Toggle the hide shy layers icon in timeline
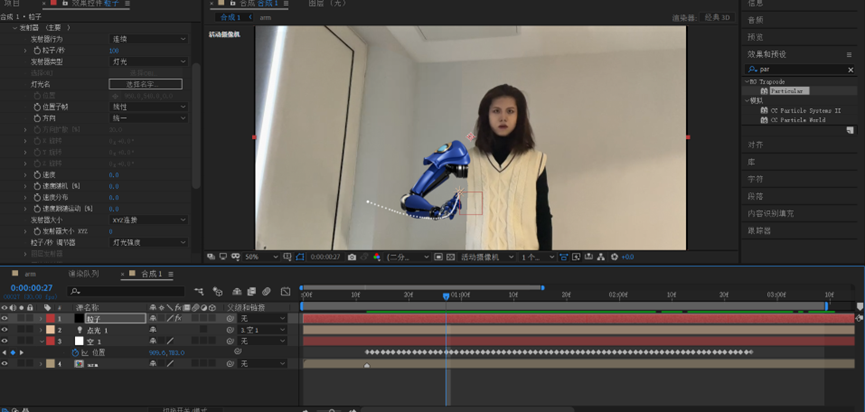 pos(237,291)
